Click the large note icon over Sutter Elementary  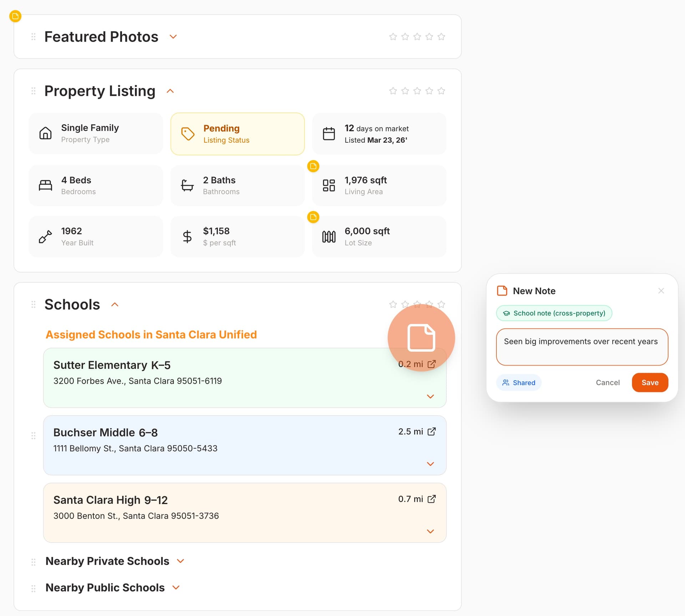(x=421, y=337)
